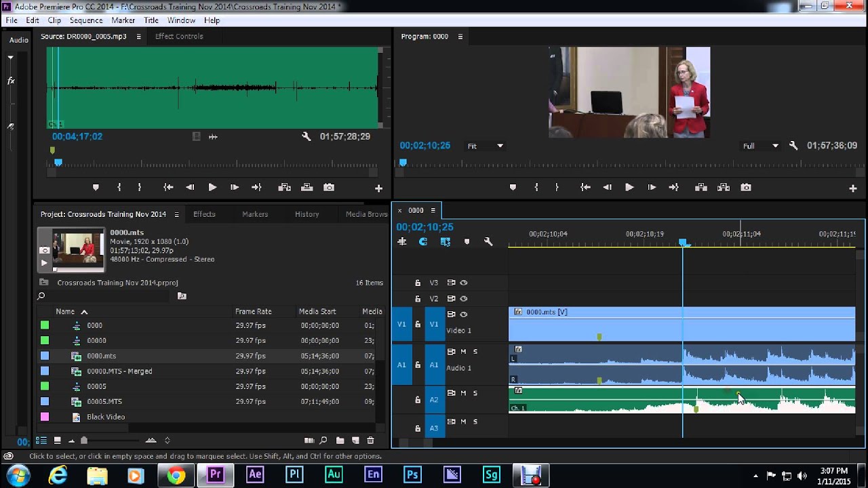868x488 pixels.
Task: Toggle V3 track visibility eye
Action: click(x=464, y=283)
